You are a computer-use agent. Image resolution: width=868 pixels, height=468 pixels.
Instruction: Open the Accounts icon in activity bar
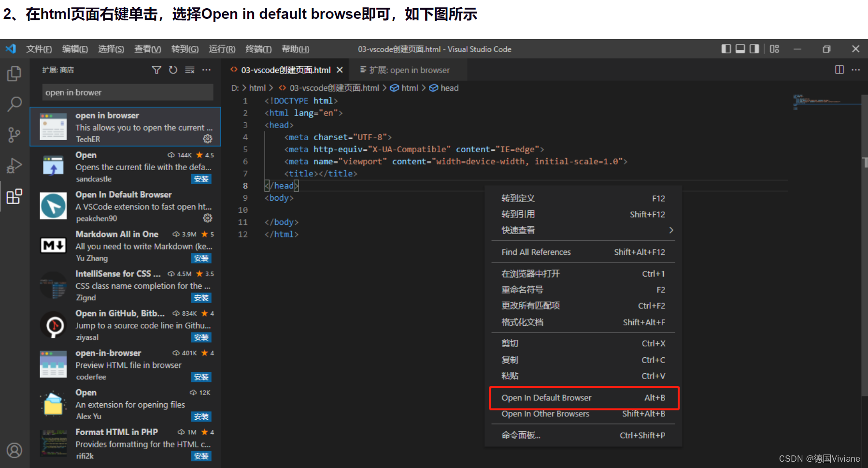click(14, 450)
